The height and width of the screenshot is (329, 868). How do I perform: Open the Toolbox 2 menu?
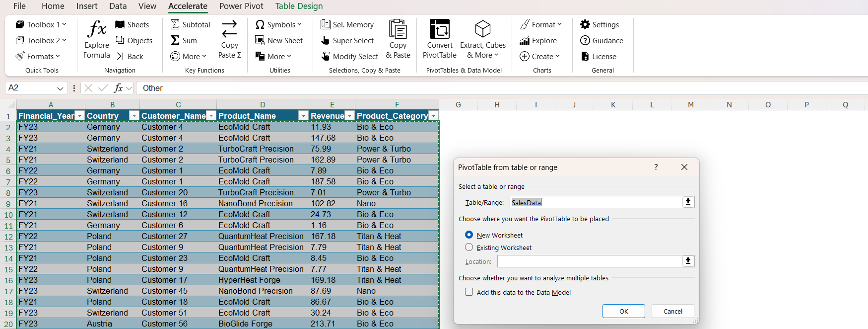click(41, 40)
